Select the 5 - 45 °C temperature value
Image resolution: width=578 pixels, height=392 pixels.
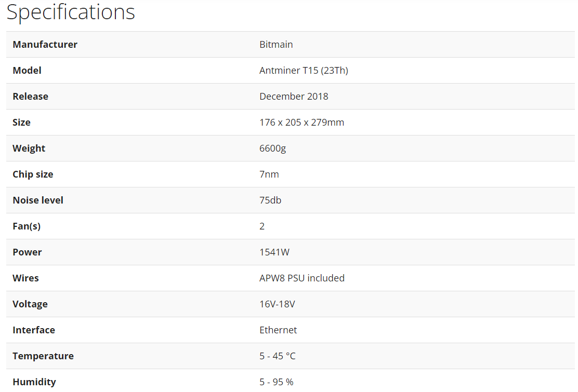(x=277, y=356)
